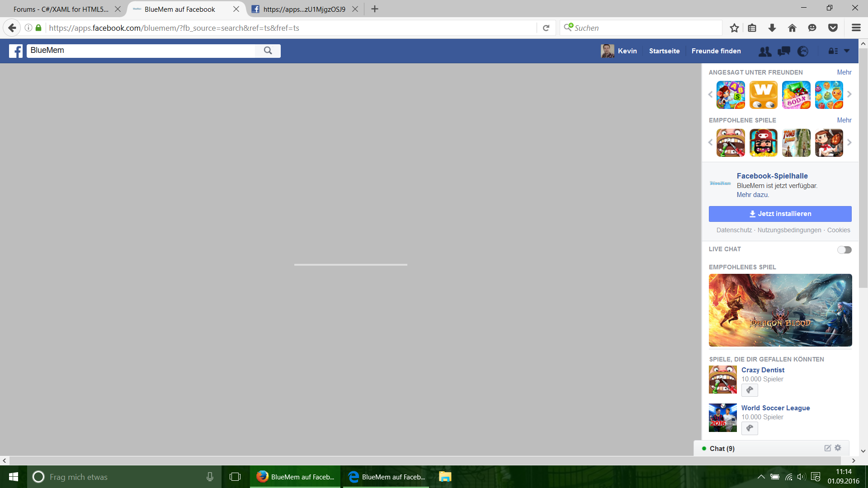Open Candy Crush Soda game icon
This screenshot has width=868, height=488.
(x=796, y=95)
